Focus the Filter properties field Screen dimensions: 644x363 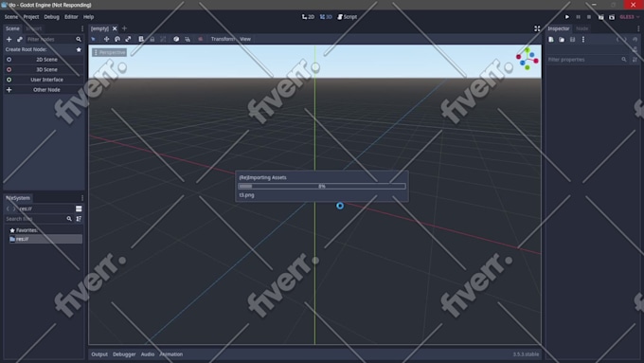pyautogui.click(x=587, y=60)
